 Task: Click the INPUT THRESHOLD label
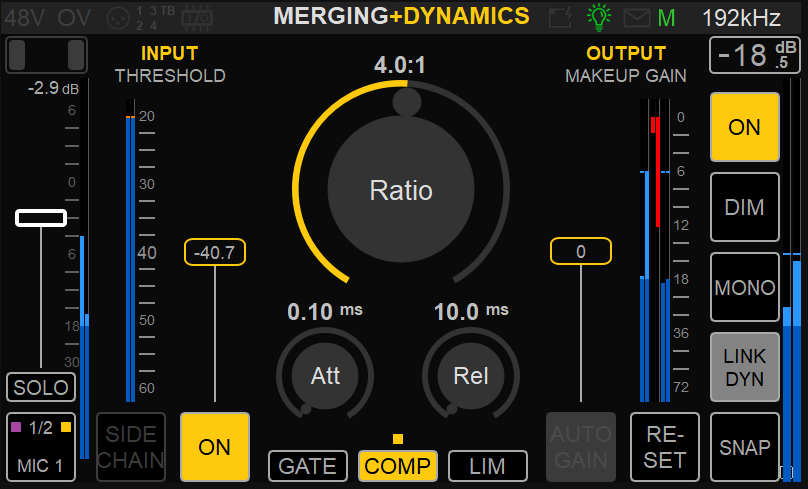click(170, 64)
